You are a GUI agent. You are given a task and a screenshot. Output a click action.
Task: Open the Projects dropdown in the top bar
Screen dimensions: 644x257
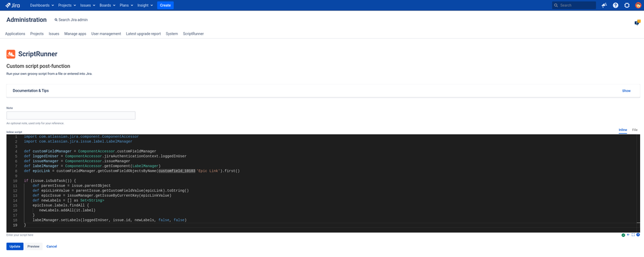click(x=67, y=5)
